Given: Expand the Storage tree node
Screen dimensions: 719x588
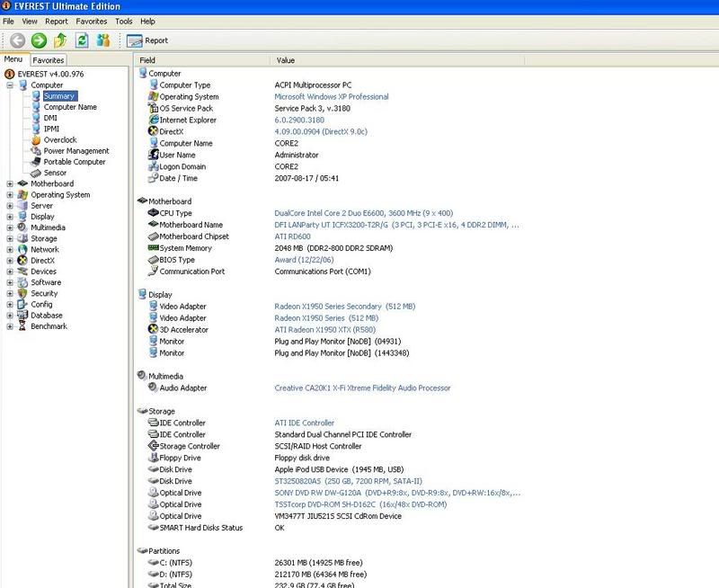Looking at the screenshot, I should (10, 239).
